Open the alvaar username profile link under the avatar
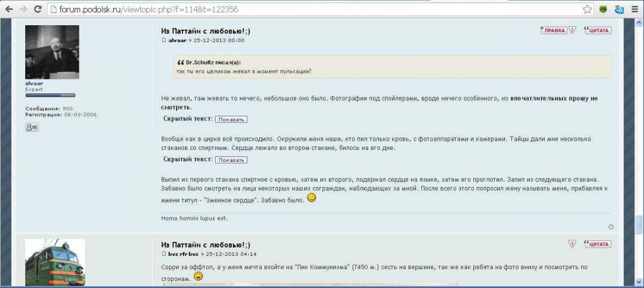 (34, 83)
